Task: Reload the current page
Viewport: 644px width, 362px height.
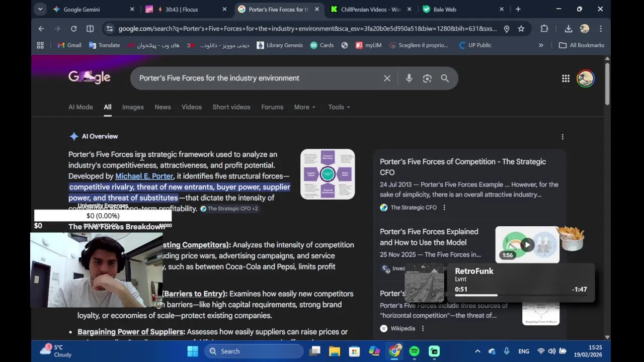Action: 73,29
